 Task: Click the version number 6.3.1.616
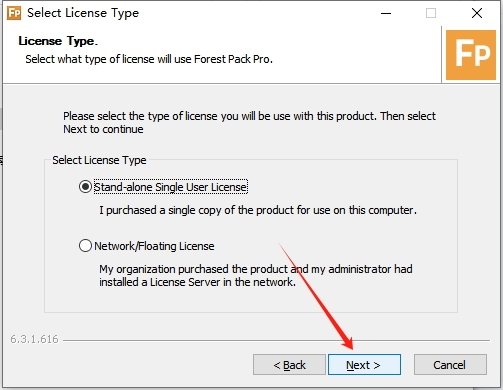[x=34, y=339]
